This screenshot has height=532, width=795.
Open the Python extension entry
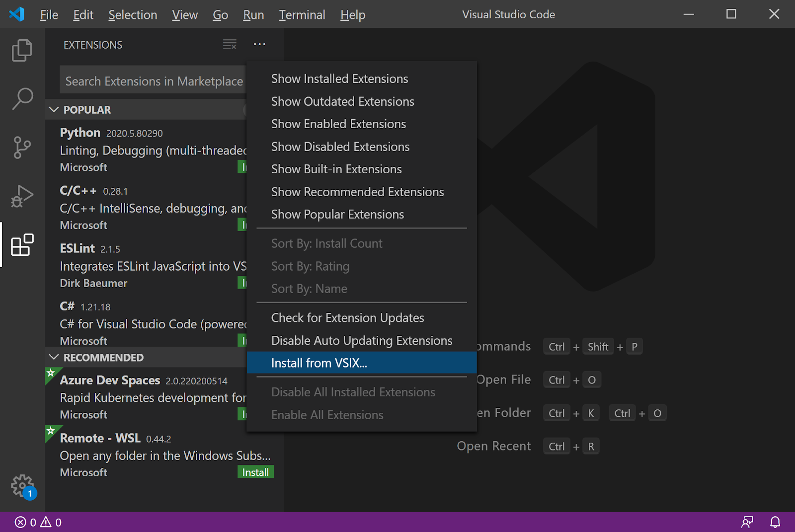click(x=146, y=149)
